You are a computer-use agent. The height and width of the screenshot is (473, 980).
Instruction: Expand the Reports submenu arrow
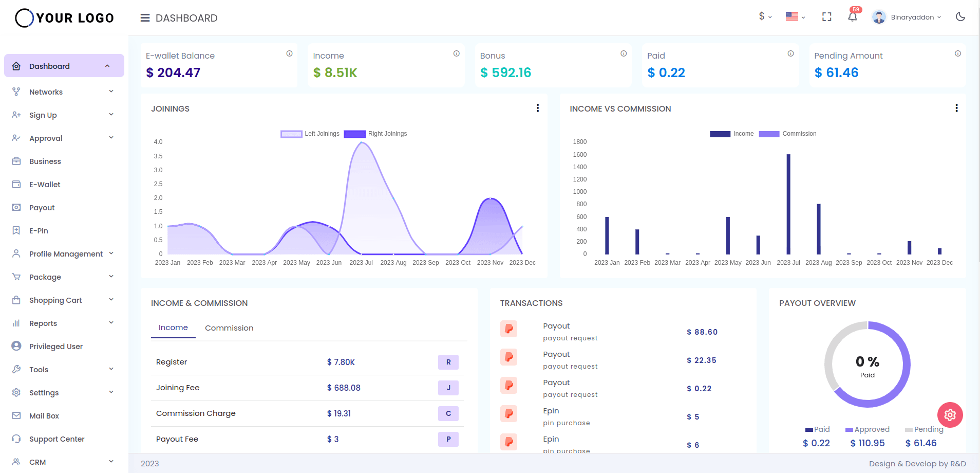pos(111,323)
